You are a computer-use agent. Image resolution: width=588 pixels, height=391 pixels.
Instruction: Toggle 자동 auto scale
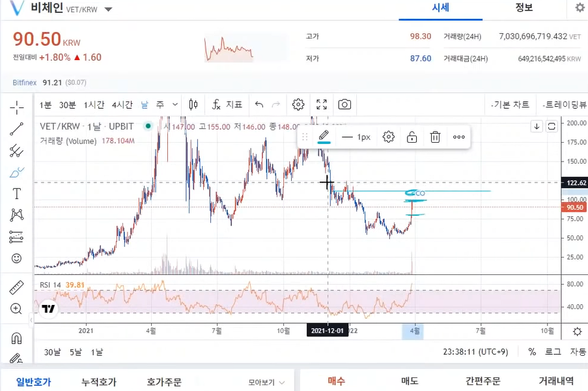point(578,352)
